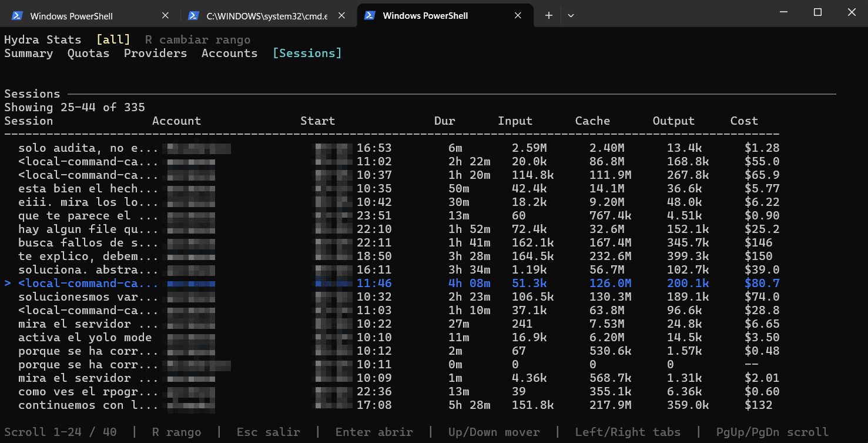This screenshot has width=868, height=443.
Task: Open the Providers tab
Action: click(x=155, y=53)
